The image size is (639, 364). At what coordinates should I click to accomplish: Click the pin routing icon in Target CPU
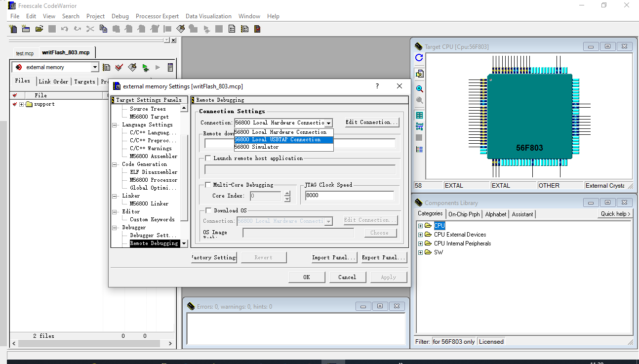(419, 126)
